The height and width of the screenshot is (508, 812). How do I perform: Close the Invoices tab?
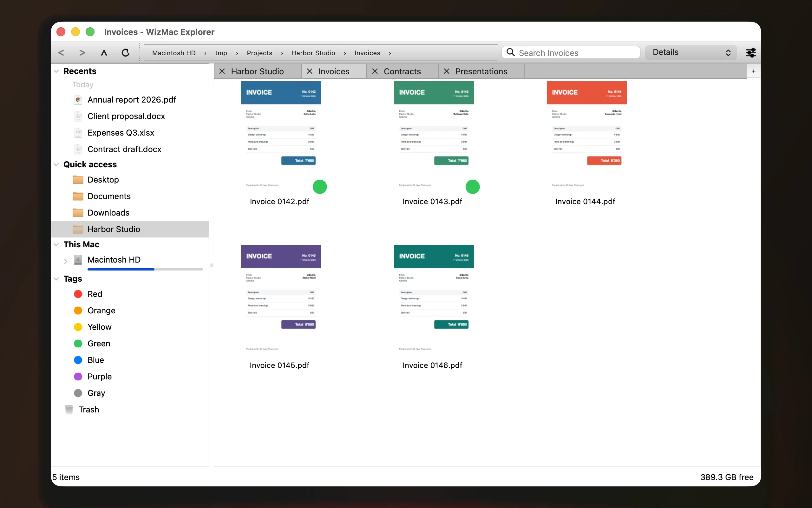[x=309, y=71]
